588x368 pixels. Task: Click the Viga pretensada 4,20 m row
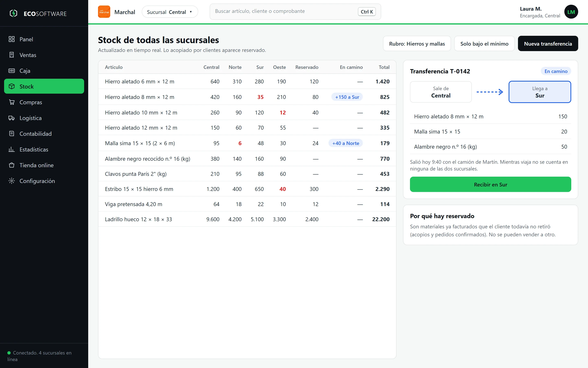coord(247,204)
